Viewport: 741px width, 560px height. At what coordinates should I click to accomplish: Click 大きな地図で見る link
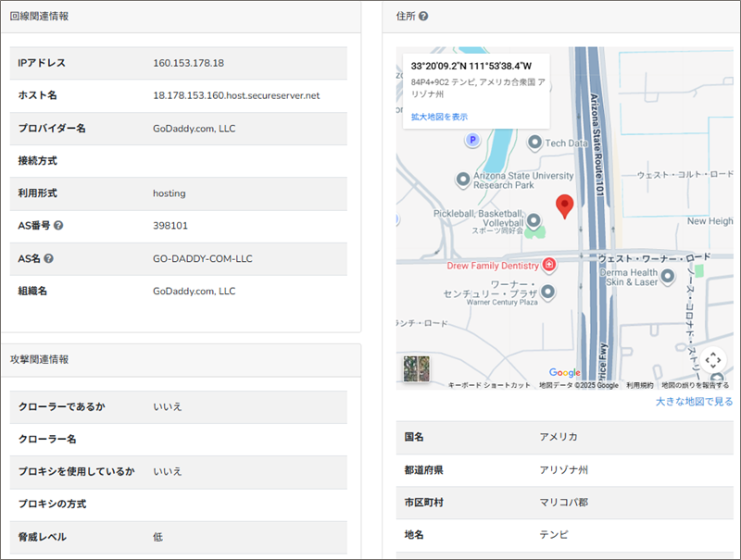694,402
